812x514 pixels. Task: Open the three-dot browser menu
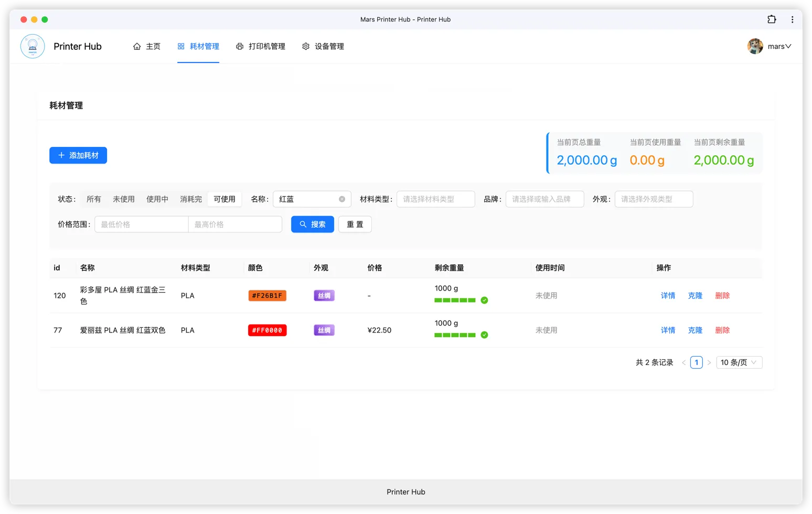tap(792, 19)
